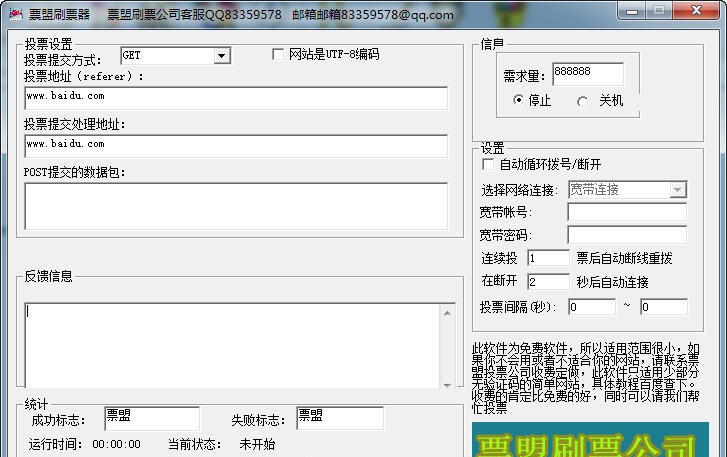The width and height of the screenshot is (727, 457).
Task: Click the app icon in title bar
Action: click(x=16, y=14)
